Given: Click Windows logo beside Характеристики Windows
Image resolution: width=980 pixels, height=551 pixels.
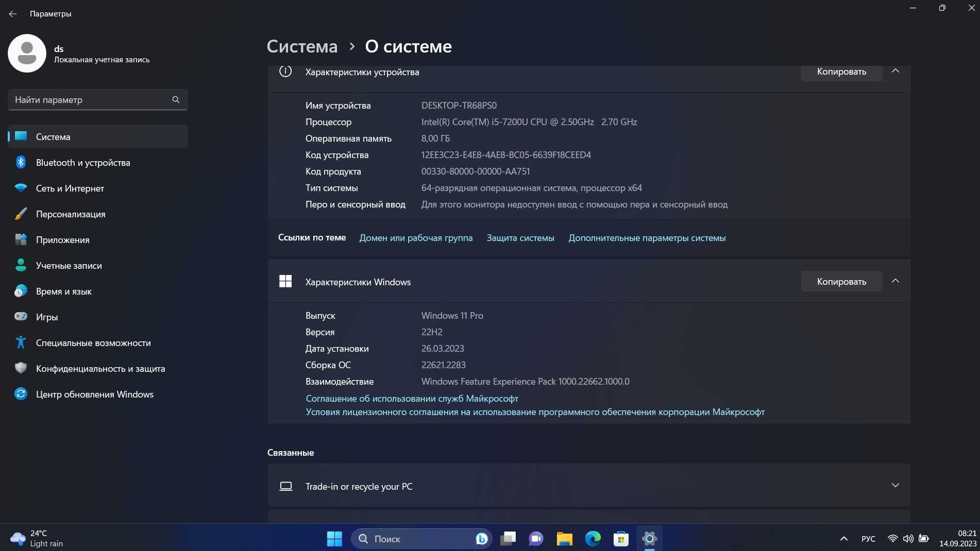Looking at the screenshot, I should (285, 281).
